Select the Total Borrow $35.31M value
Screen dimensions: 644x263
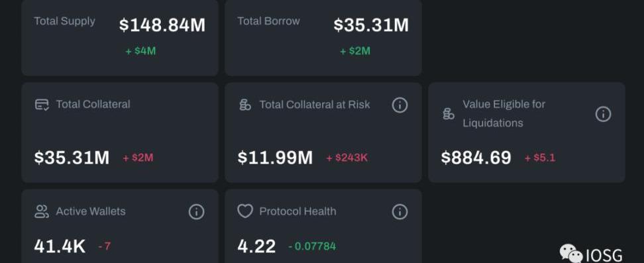[x=371, y=25]
